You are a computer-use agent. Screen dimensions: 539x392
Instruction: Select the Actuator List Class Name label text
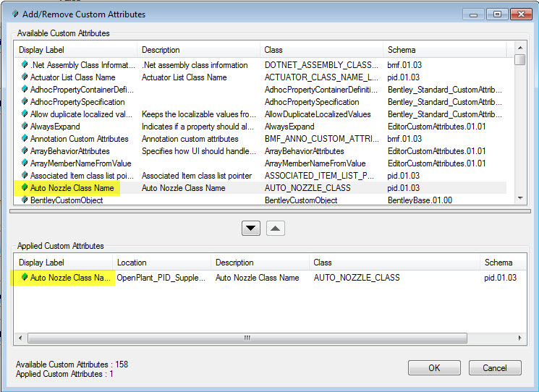coord(72,77)
